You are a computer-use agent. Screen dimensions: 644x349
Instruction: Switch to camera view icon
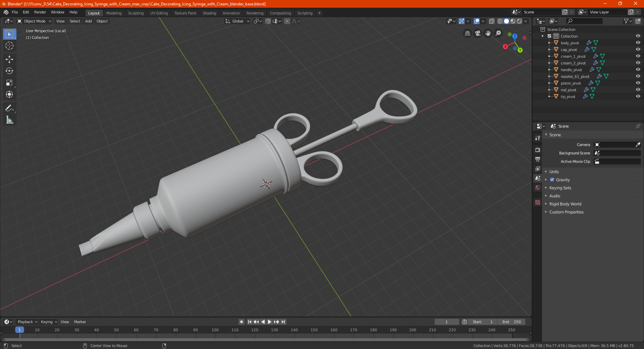coord(478,33)
